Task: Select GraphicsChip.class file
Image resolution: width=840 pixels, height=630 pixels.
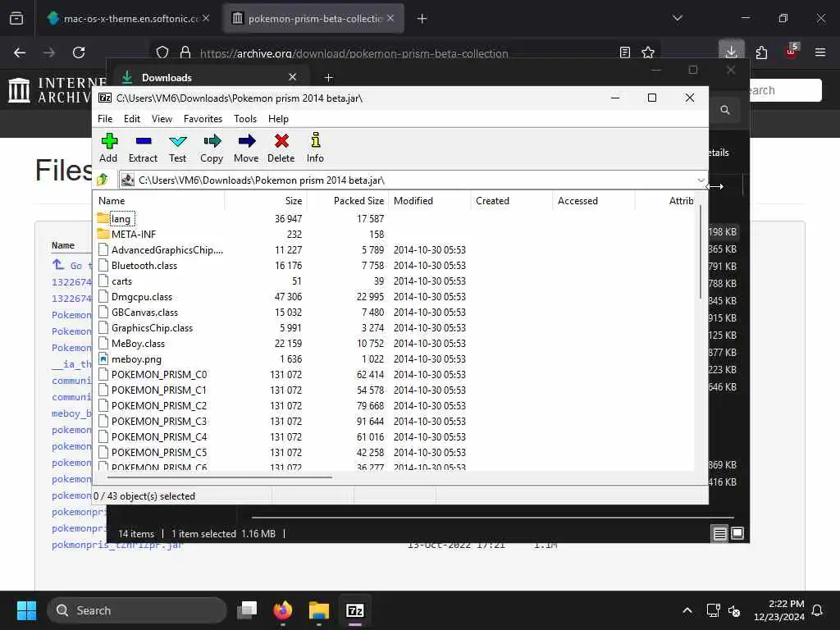Action: click(x=152, y=328)
